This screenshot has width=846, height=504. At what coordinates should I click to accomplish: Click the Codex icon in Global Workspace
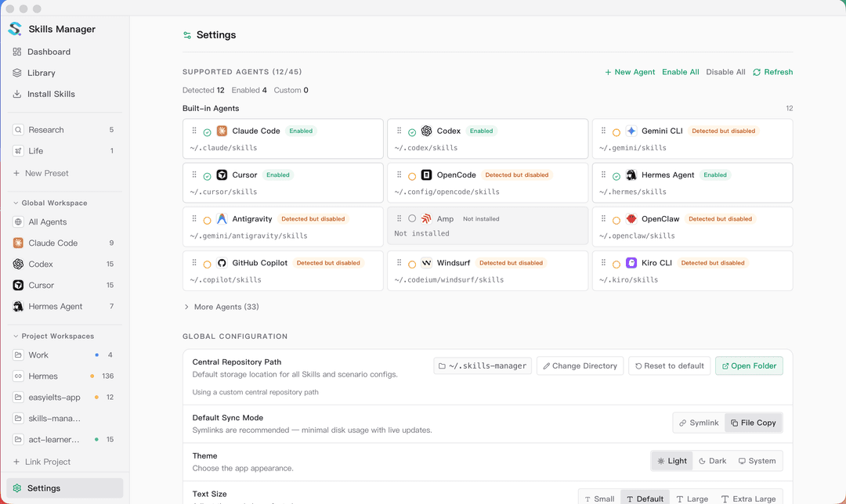(18, 264)
